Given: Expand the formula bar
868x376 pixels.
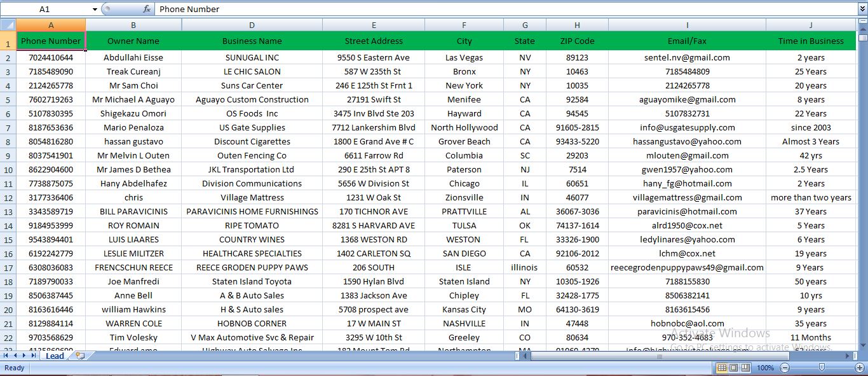Looking at the screenshot, I should pos(862,9).
